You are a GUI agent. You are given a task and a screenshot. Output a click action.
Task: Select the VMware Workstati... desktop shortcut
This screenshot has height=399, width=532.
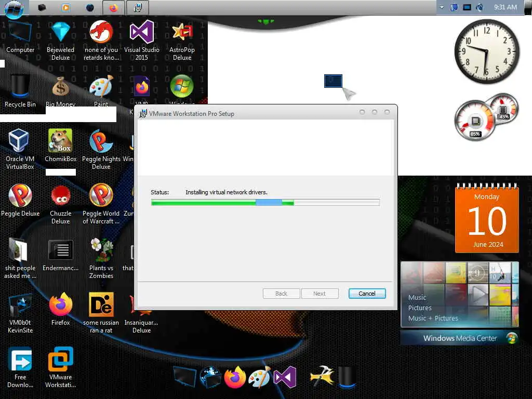(x=60, y=368)
